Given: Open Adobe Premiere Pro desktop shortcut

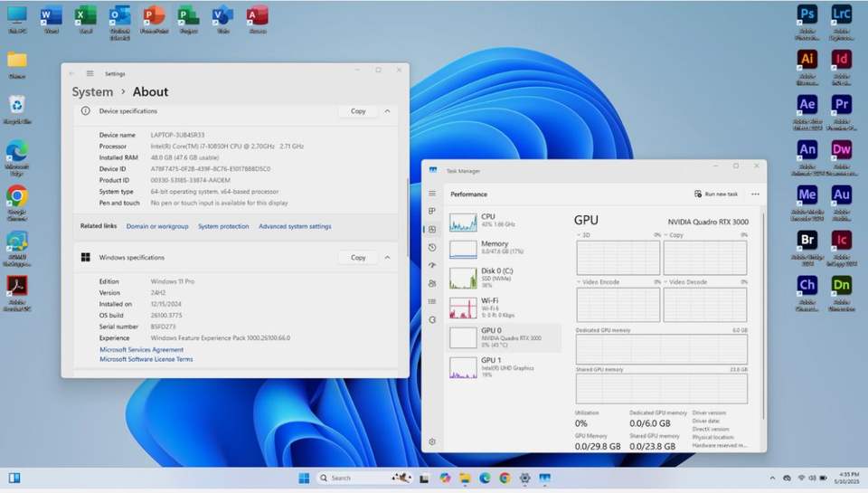Looking at the screenshot, I should tap(841, 105).
